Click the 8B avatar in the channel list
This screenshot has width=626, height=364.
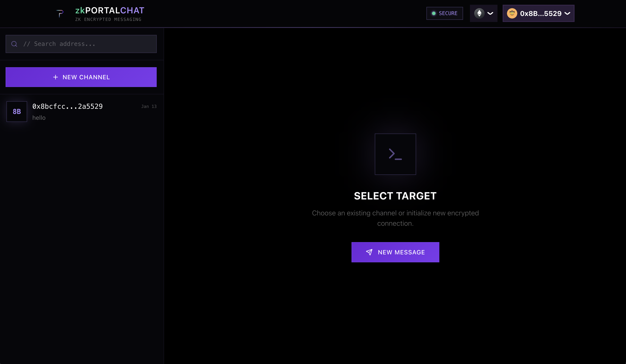[x=16, y=112]
